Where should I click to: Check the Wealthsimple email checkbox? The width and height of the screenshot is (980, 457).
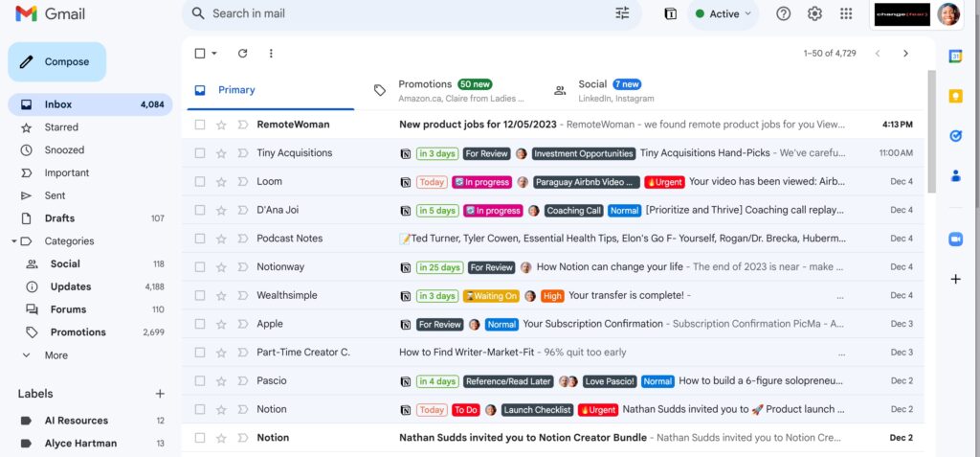200,295
